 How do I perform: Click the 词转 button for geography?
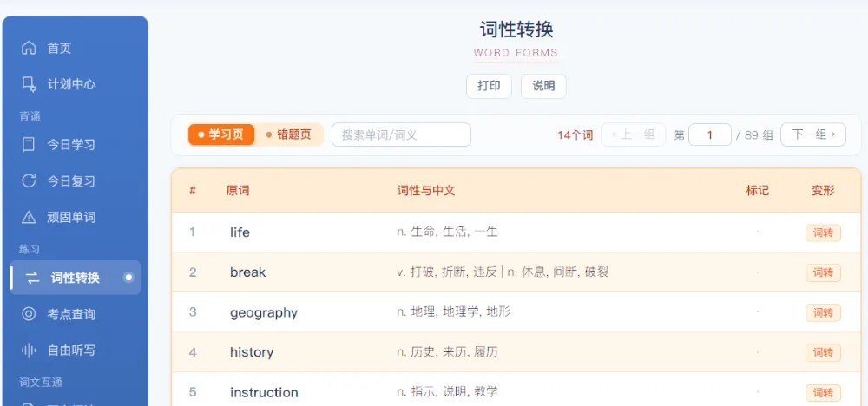point(823,313)
